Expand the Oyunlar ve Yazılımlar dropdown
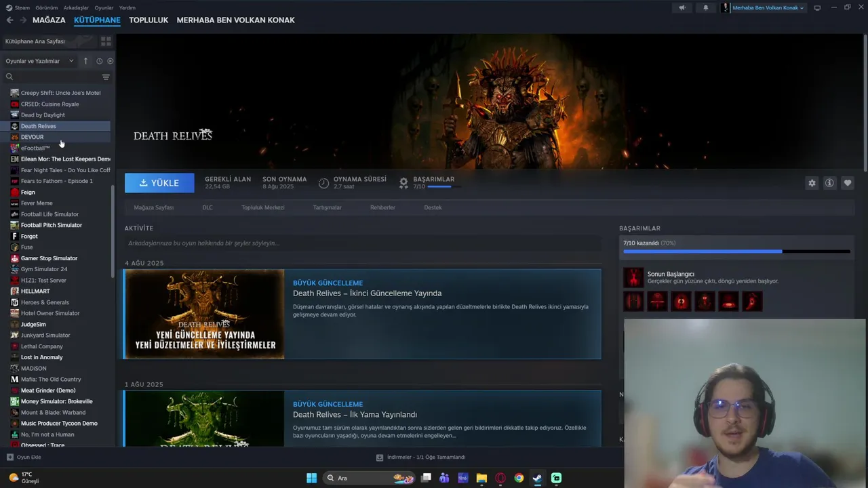The height and width of the screenshot is (488, 868). (39, 61)
